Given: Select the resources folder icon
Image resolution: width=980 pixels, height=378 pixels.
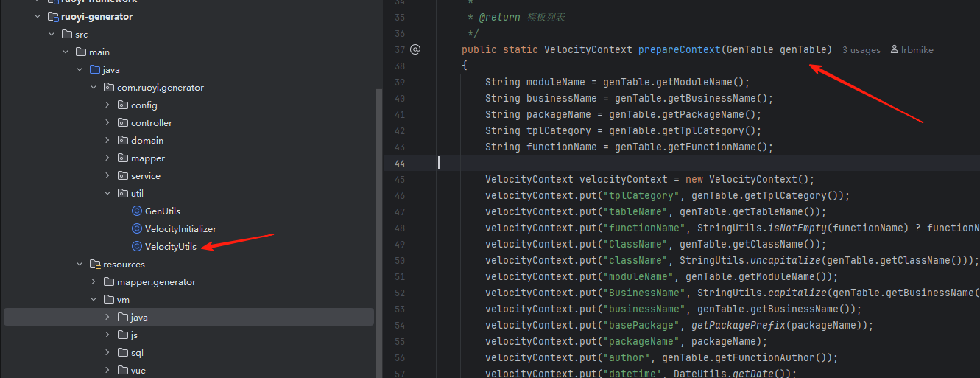Looking at the screenshot, I should pyautogui.click(x=94, y=265).
